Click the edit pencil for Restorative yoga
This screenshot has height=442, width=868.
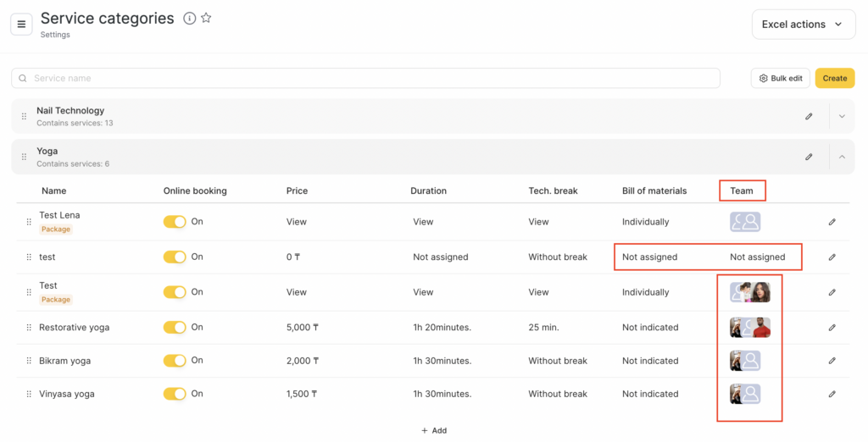832,328
